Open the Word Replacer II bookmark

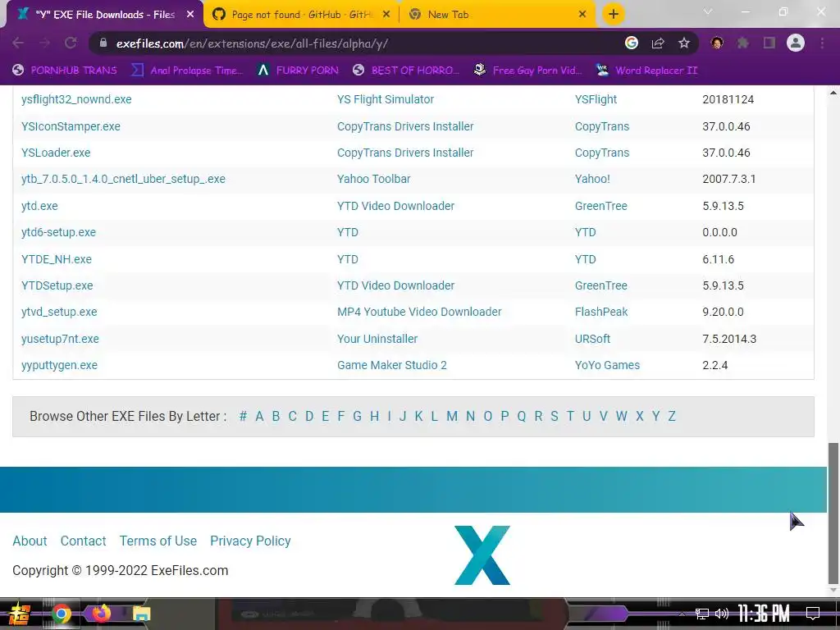(646, 71)
